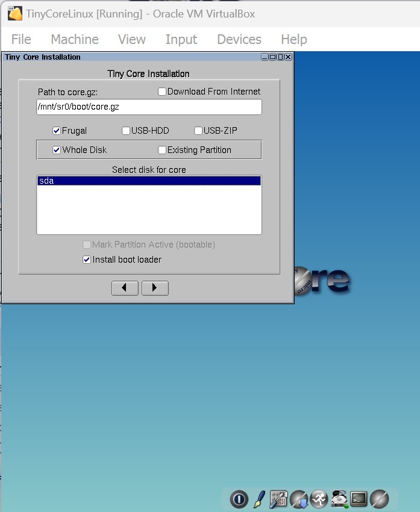This screenshot has height=512, width=420.
Task: Click the Path to core.gz input field
Action: [x=149, y=107]
